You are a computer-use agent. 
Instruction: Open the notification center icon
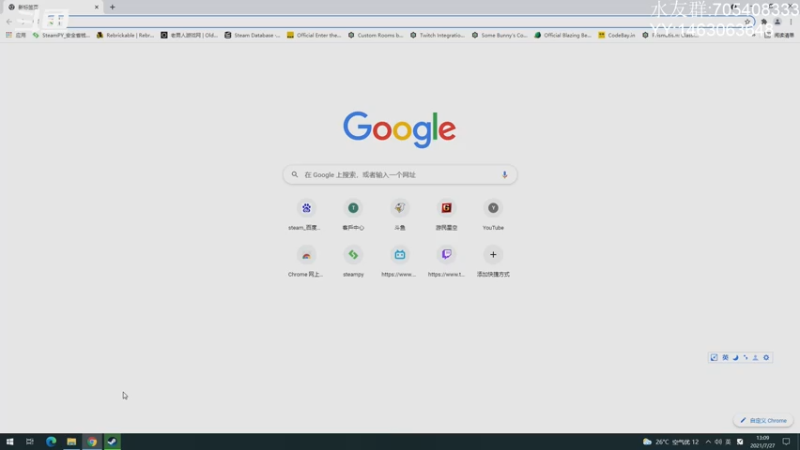[786, 442]
